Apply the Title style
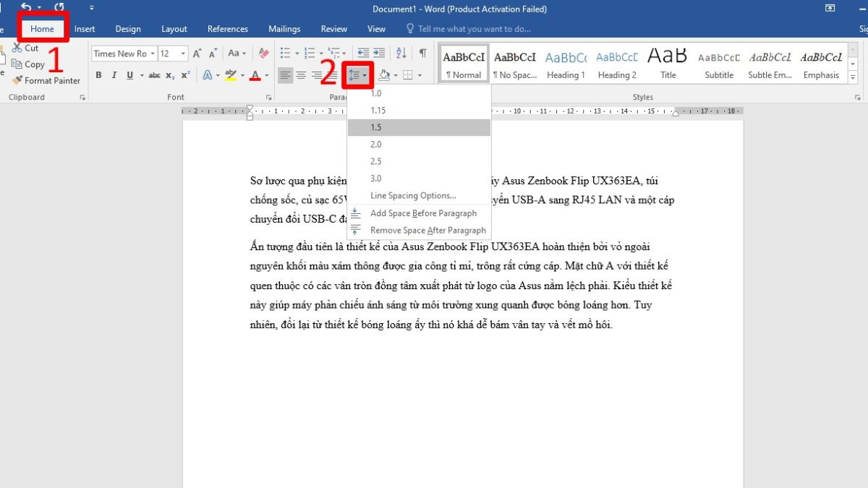This screenshot has height=488, width=868. (x=668, y=64)
